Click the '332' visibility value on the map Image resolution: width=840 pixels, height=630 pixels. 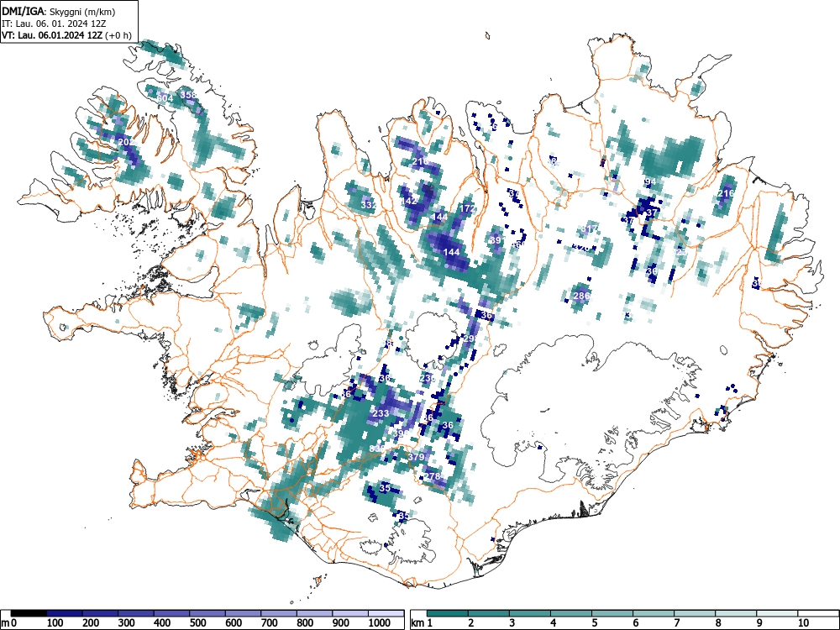click(x=369, y=205)
